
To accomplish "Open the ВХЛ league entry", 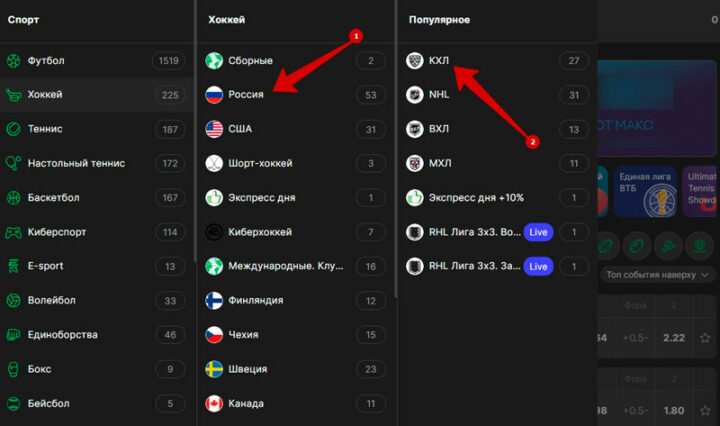I will (439, 129).
